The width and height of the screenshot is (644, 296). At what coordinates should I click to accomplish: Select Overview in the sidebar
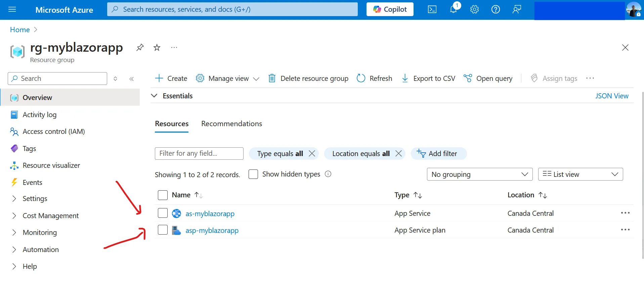[x=70, y=98]
